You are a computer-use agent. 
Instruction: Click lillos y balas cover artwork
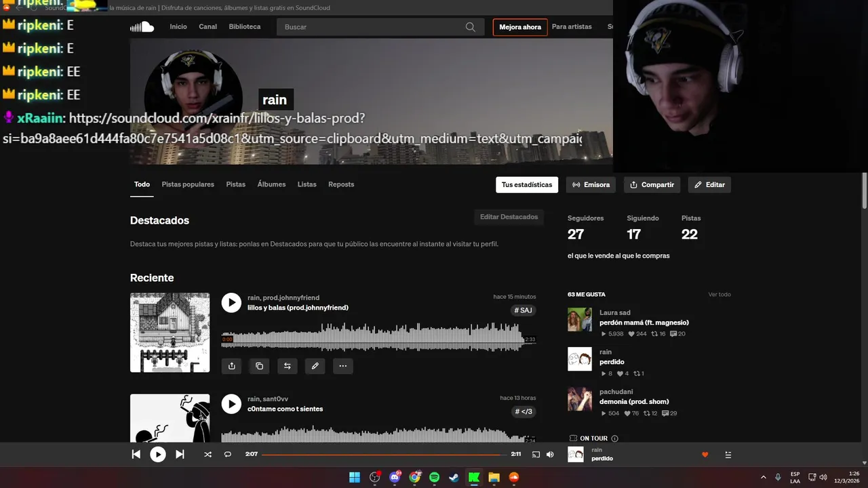[170, 332]
